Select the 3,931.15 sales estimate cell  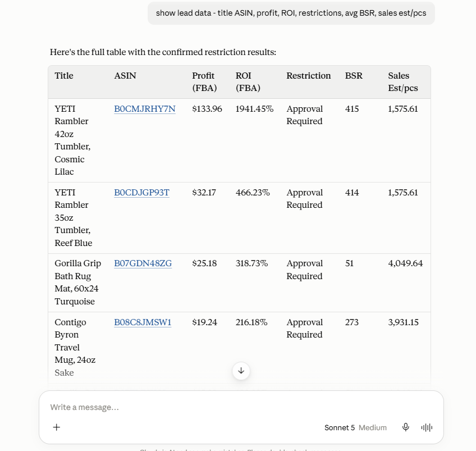click(403, 322)
